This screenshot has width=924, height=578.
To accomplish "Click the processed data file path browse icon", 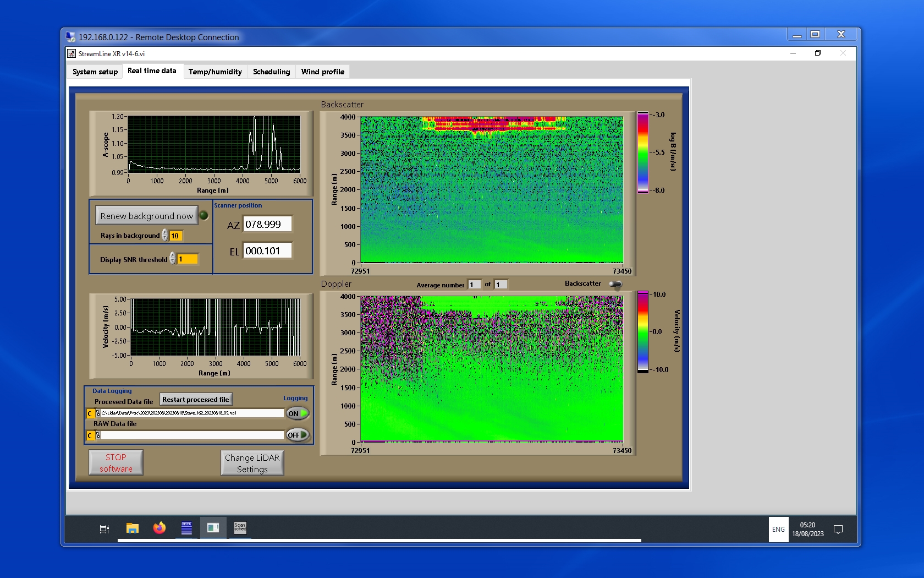I will point(98,413).
